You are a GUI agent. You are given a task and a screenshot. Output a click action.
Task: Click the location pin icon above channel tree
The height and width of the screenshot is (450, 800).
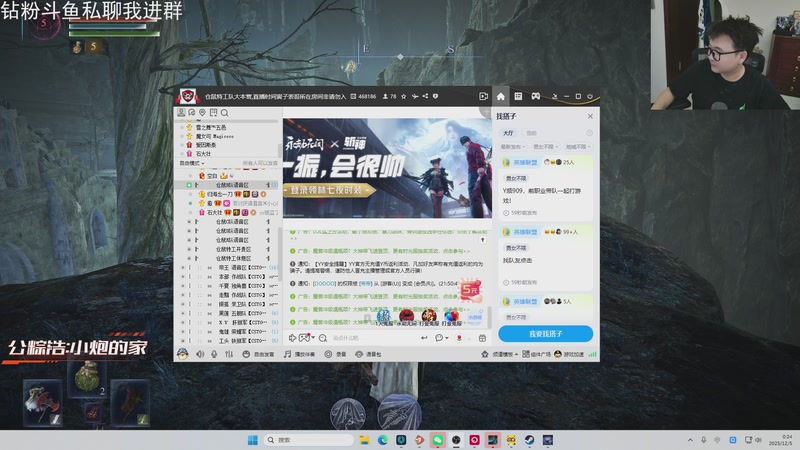tap(202, 113)
